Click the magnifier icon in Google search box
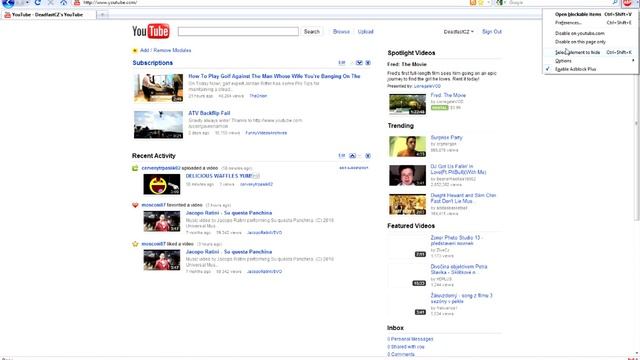Screen dimensions: 640x360 615,3
